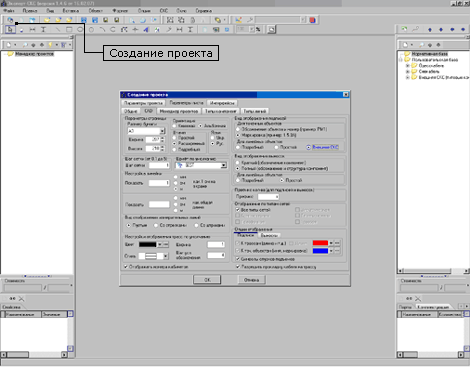
Task: Click new document icon in right base panel
Action: coord(405,45)
